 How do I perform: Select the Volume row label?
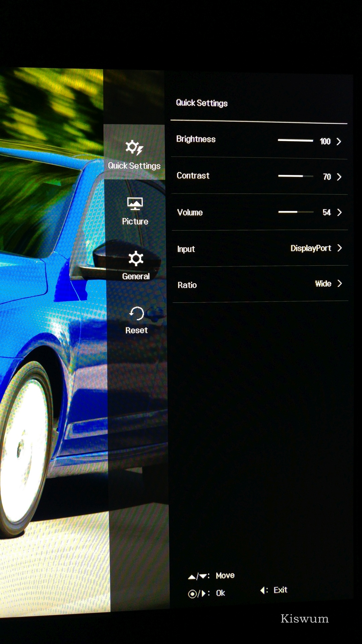190,212
